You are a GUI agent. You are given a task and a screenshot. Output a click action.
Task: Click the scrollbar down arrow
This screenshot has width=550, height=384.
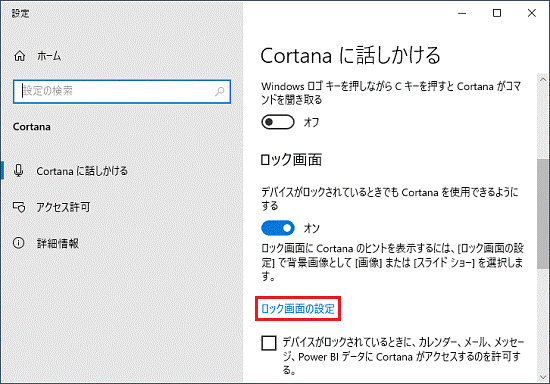coord(543,377)
